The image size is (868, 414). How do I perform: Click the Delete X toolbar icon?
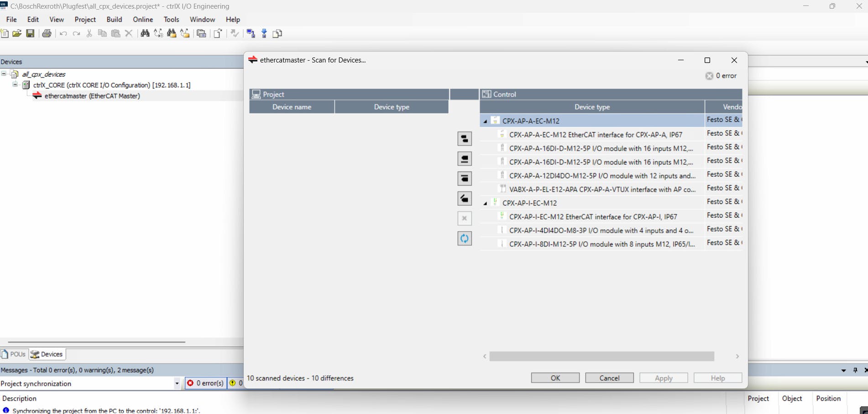tap(129, 33)
